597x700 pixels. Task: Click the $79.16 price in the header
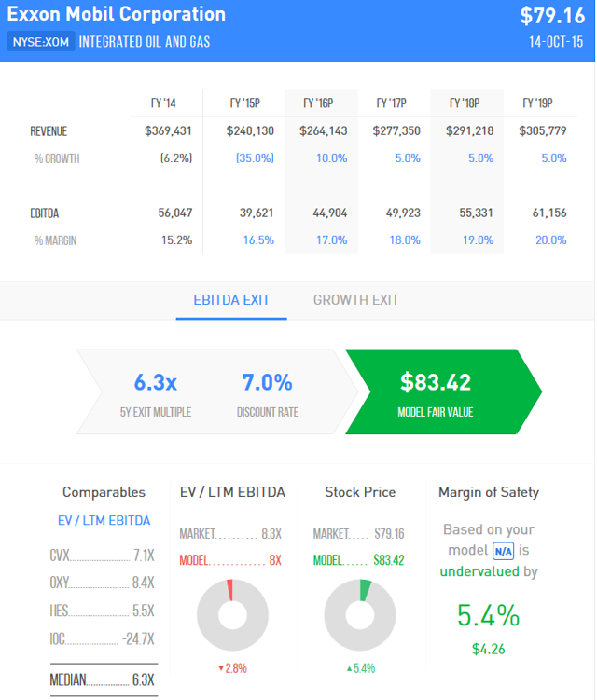tap(552, 16)
